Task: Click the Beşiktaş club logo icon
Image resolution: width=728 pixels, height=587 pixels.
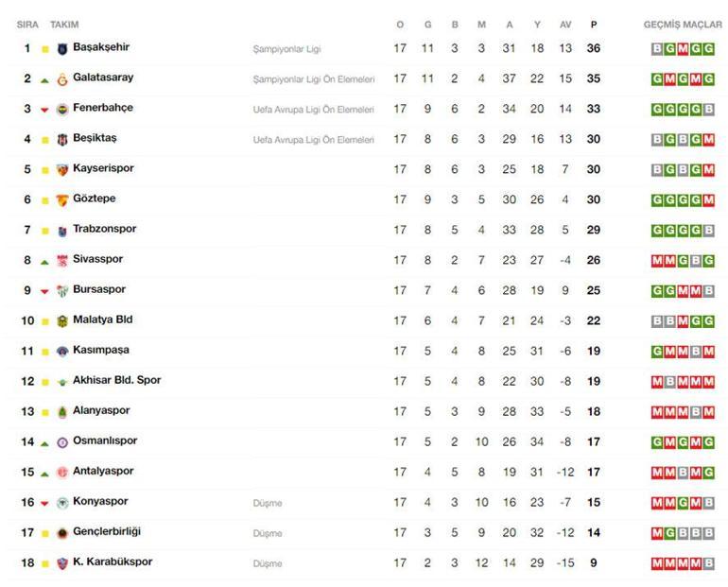Action: (62, 140)
